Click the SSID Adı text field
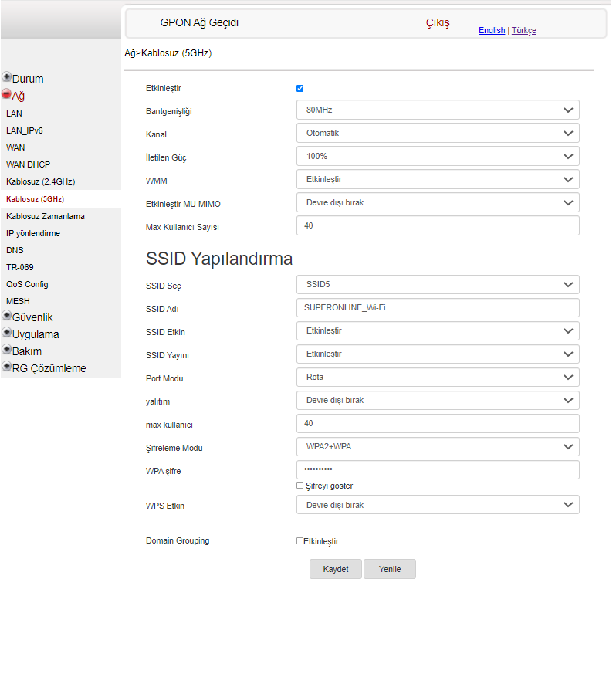 (438, 308)
